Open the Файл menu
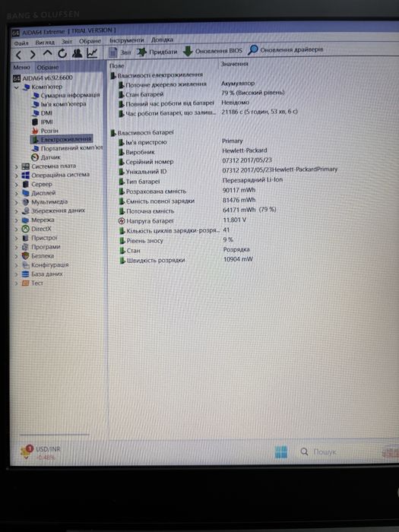Viewport: 399px width, 532px height. (x=21, y=43)
